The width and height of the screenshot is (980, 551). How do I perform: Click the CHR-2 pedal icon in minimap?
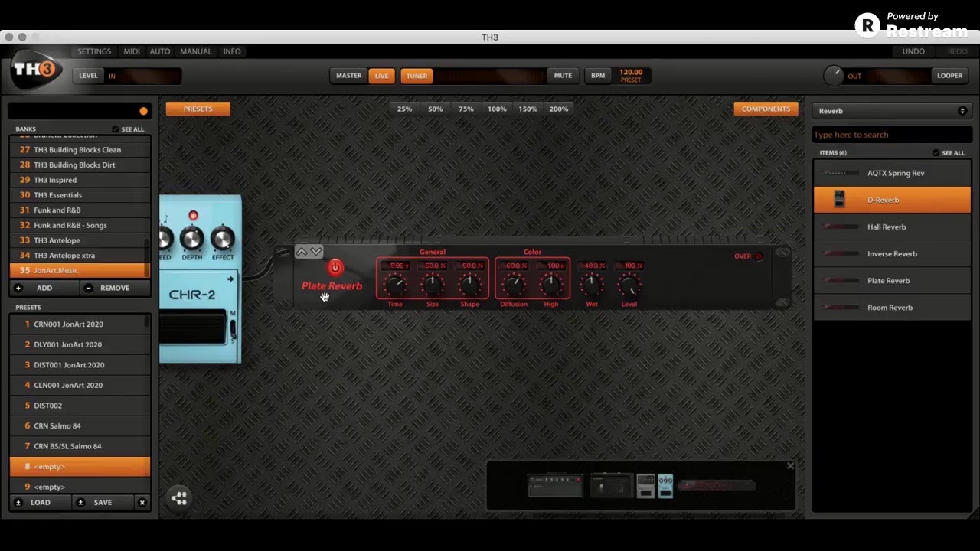coord(665,486)
